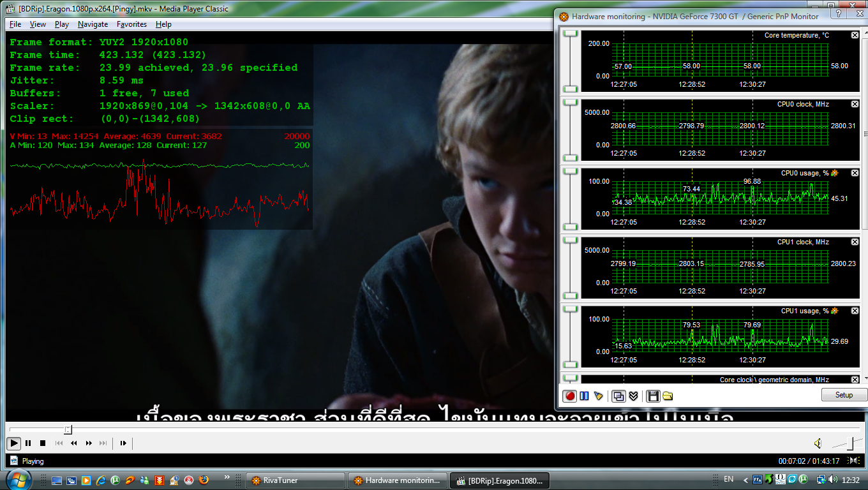Screen dimensions: 868x490
Task: Click the CPU1 usage plugin gear icon
Action: (834, 311)
